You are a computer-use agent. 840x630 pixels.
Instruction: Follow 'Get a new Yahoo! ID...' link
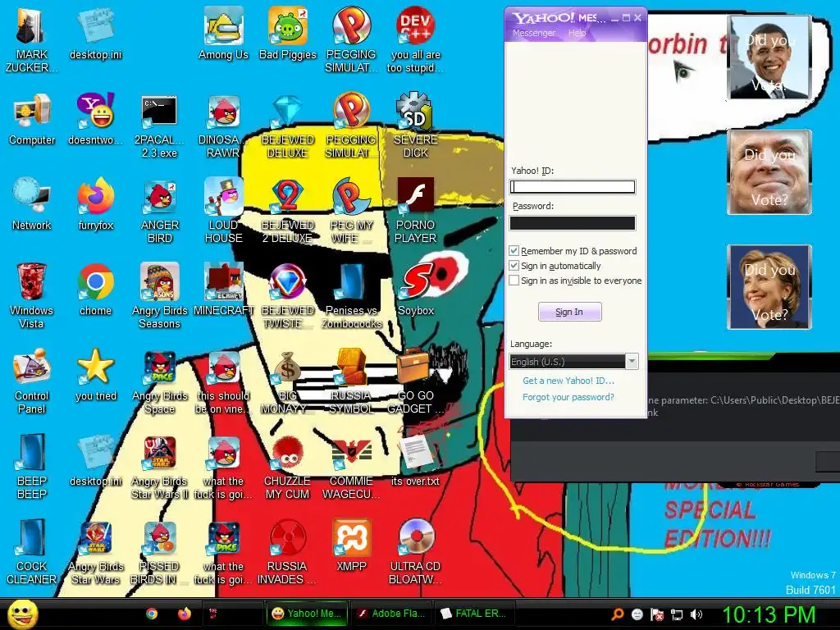pyautogui.click(x=568, y=381)
